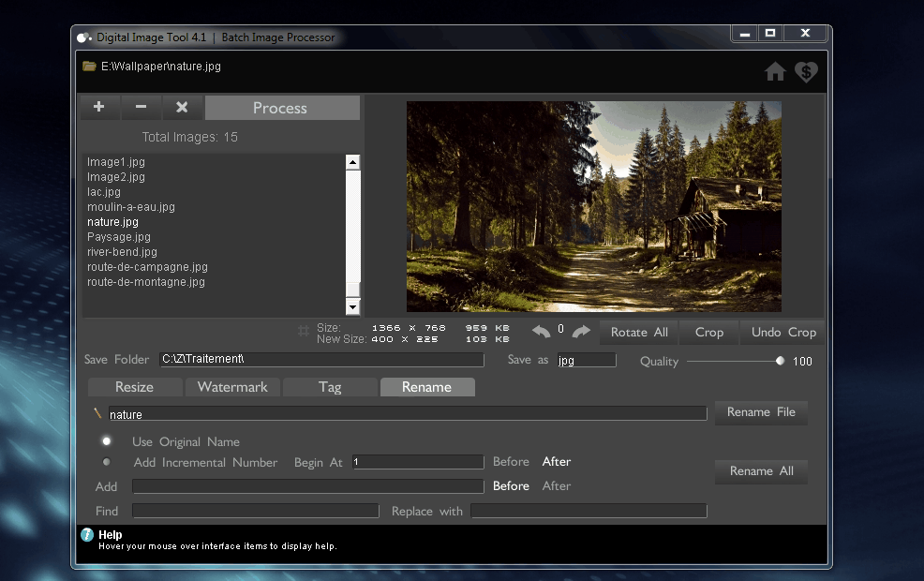
Task: Select lac.jpg in the file list
Action: click(104, 192)
